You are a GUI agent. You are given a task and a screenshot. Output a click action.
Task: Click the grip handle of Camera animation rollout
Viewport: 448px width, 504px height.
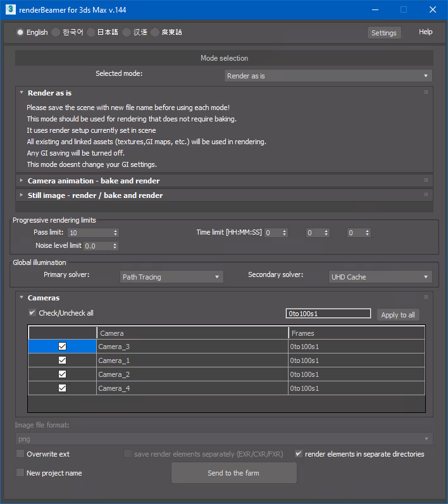click(x=426, y=180)
